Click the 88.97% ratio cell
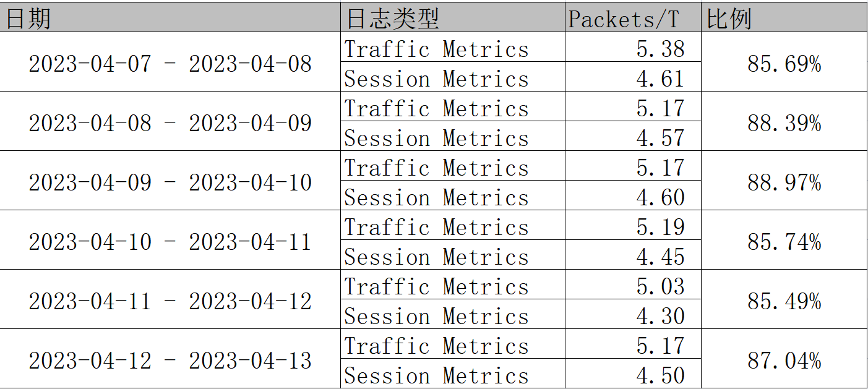The width and height of the screenshot is (868, 389). (784, 182)
